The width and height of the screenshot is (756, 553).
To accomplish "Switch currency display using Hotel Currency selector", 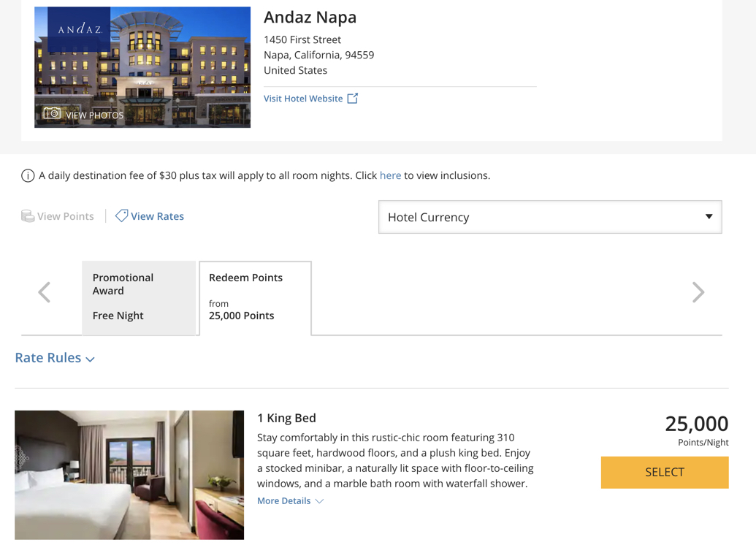I will pos(549,216).
